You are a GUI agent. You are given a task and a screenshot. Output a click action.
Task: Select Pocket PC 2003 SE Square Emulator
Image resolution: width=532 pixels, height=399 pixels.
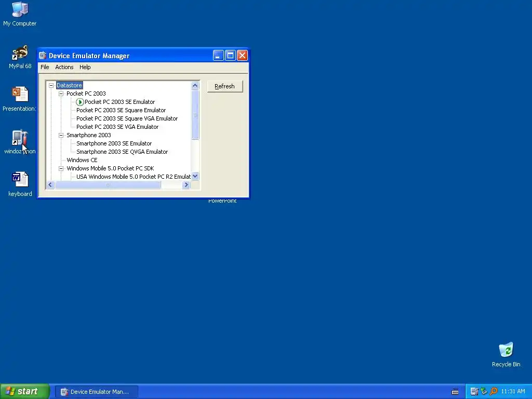click(x=121, y=110)
